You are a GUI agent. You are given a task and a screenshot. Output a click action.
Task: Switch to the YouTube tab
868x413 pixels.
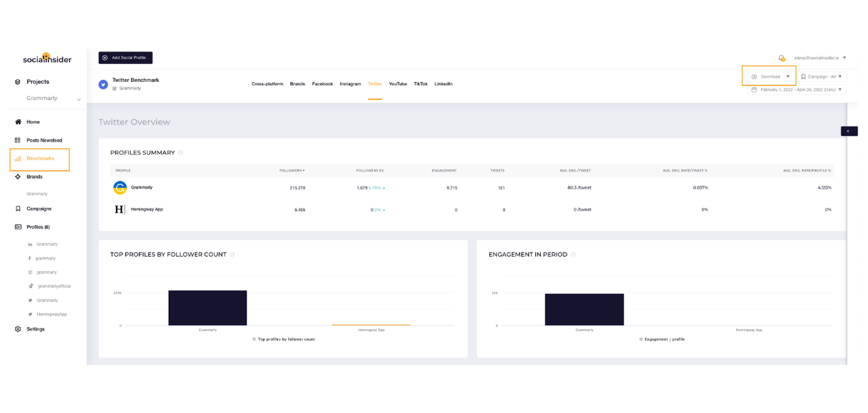(x=397, y=84)
